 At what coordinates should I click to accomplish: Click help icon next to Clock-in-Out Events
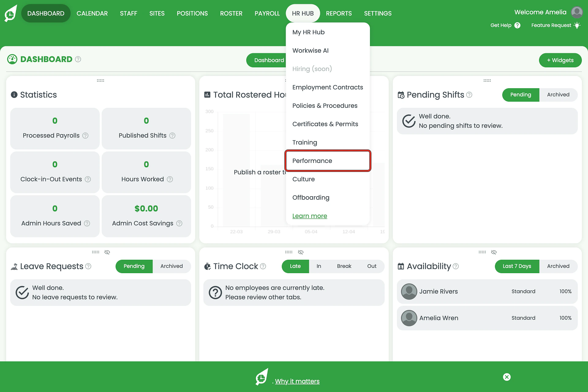tap(88, 179)
